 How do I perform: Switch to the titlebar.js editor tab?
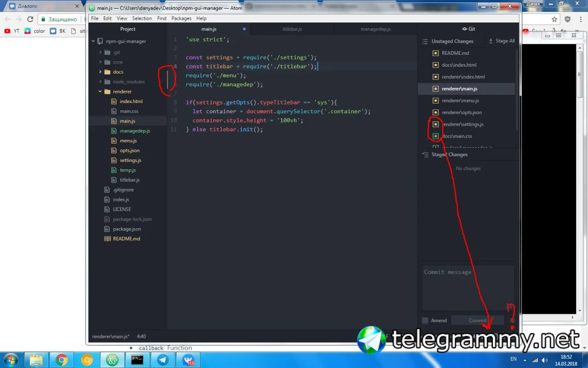292,29
